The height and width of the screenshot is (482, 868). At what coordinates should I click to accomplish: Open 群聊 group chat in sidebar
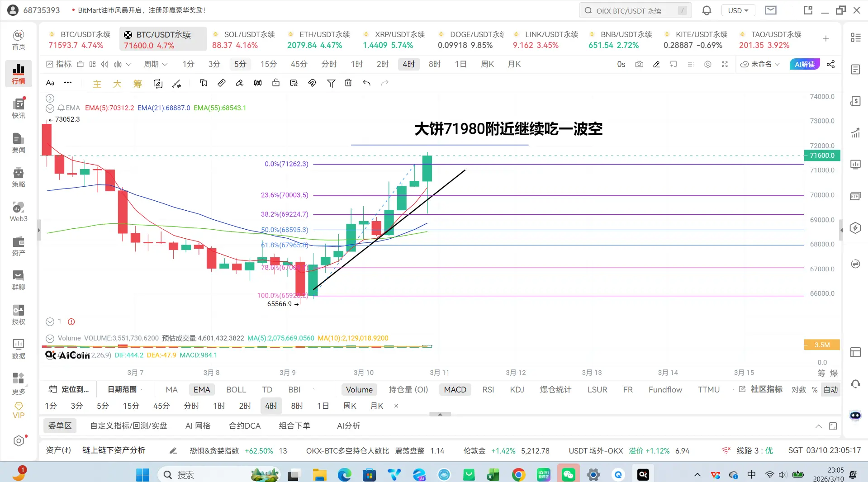(x=19, y=280)
